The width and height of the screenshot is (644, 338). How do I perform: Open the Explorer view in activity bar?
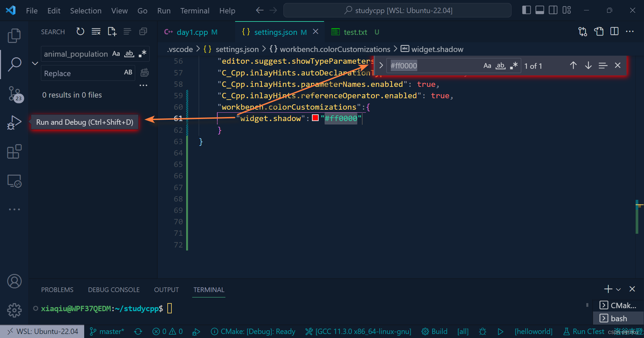click(14, 36)
